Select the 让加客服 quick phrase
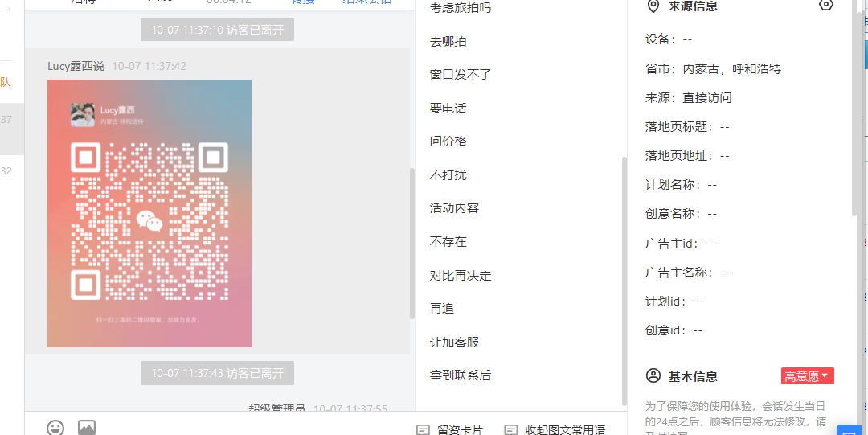The width and height of the screenshot is (868, 435). click(x=454, y=342)
